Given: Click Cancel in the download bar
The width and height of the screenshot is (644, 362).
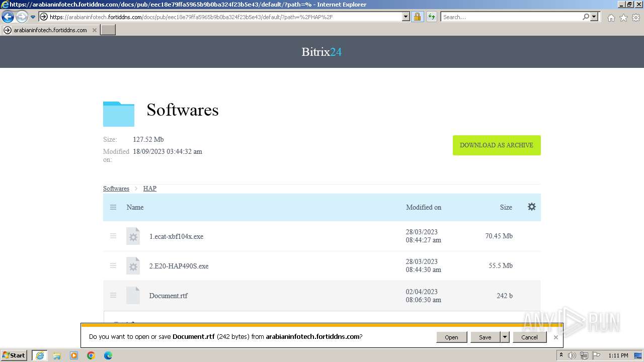Looking at the screenshot, I should [529, 337].
